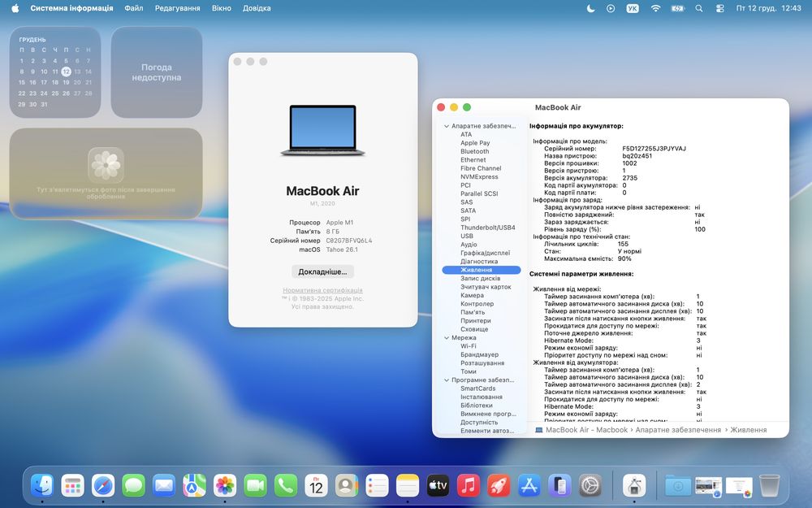The height and width of the screenshot is (508, 812).
Task: Open Maps from the Dock
Action: (x=194, y=486)
